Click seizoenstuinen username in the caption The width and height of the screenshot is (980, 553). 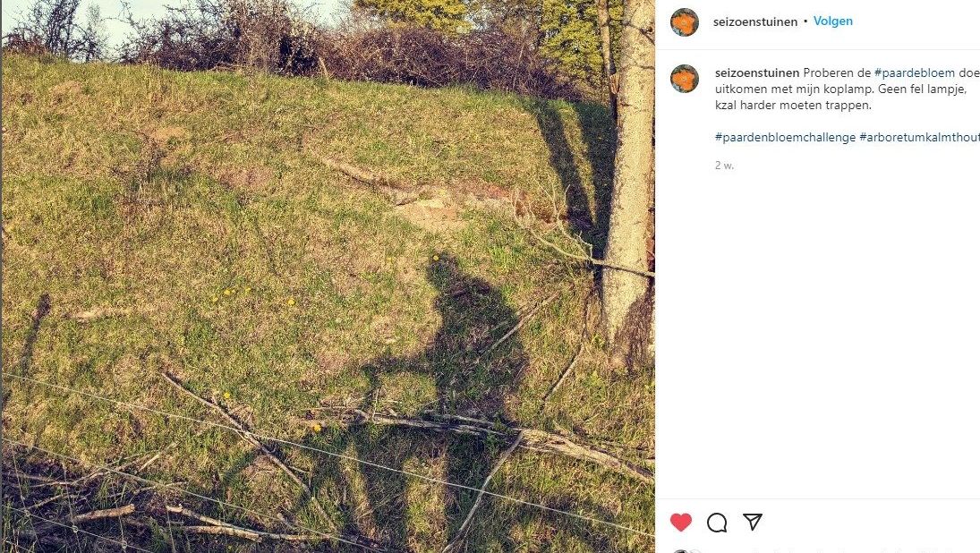(756, 72)
